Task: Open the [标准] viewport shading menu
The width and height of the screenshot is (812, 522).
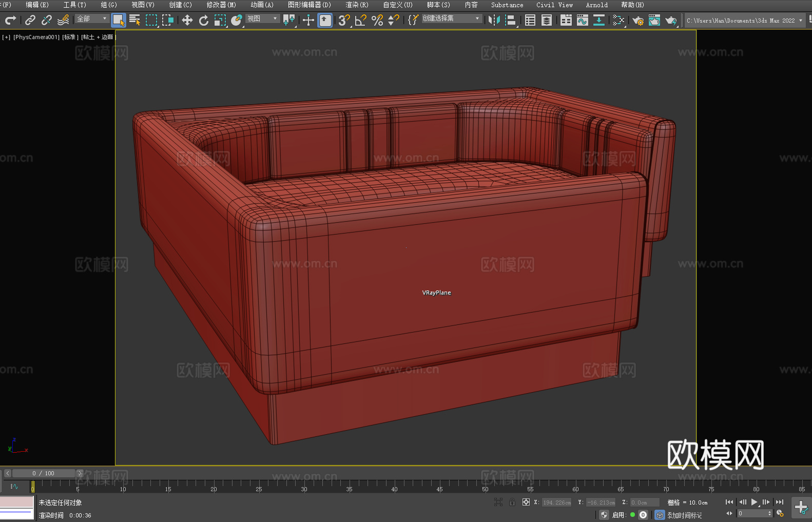Action: tap(70, 37)
